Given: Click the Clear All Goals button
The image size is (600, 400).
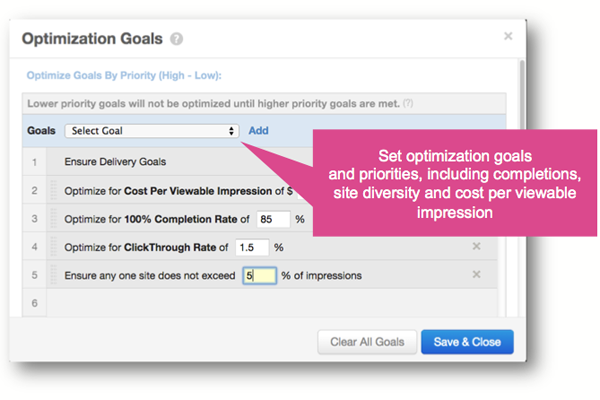Looking at the screenshot, I should (367, 342).
